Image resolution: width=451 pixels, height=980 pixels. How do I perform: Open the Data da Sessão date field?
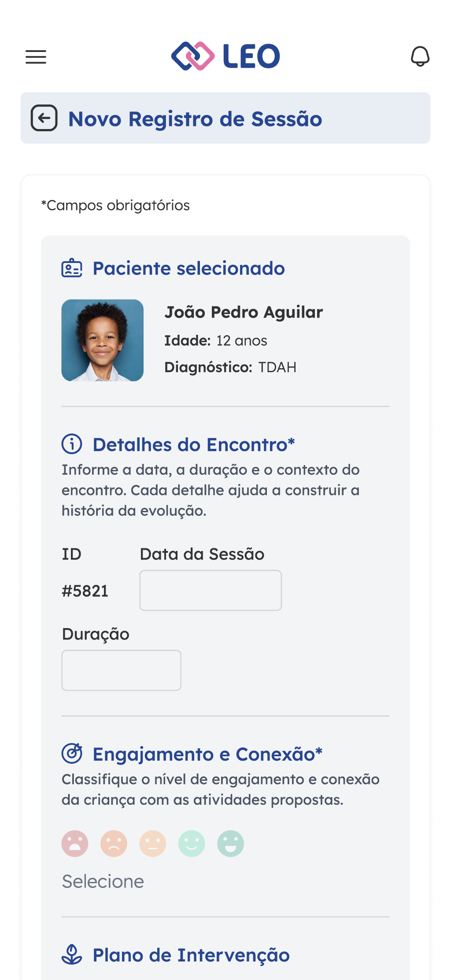tap(211, 590)
